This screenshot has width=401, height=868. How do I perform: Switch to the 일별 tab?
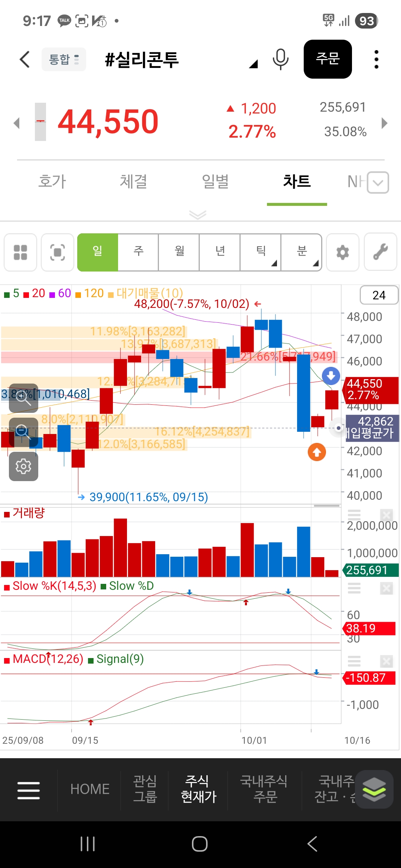pos(215,182)
